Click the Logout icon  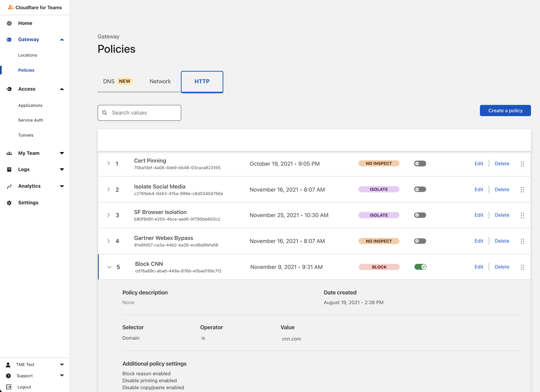9,387
